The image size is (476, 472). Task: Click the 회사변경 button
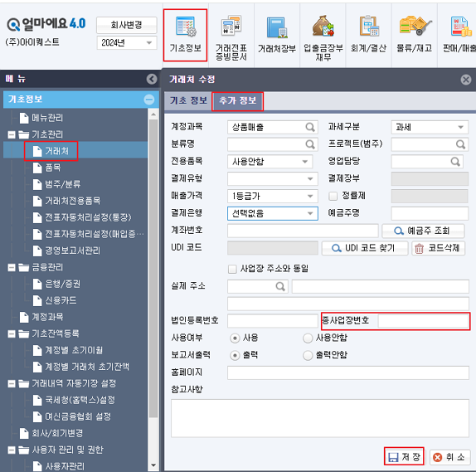click(x=127, y=25)
